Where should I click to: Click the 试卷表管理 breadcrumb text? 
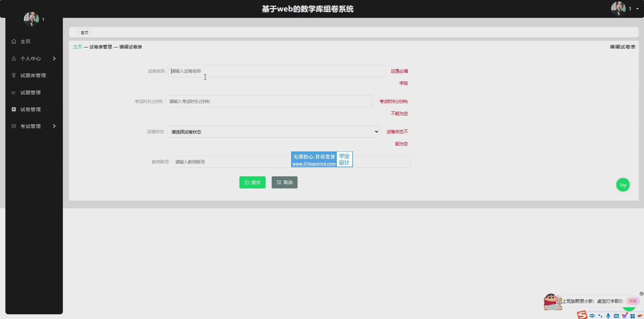pos(100,47)
